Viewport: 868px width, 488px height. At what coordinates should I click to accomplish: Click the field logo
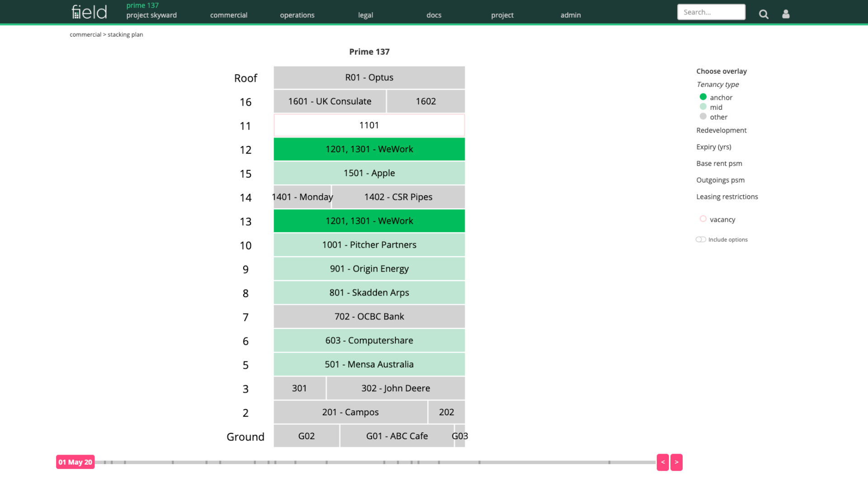(89, 12)
